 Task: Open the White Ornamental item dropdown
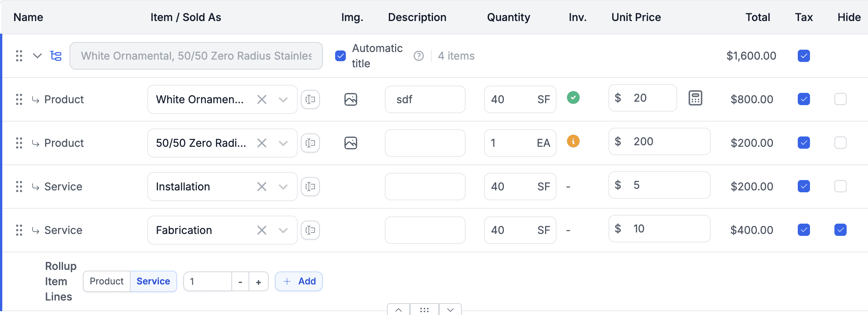(283, 100)
